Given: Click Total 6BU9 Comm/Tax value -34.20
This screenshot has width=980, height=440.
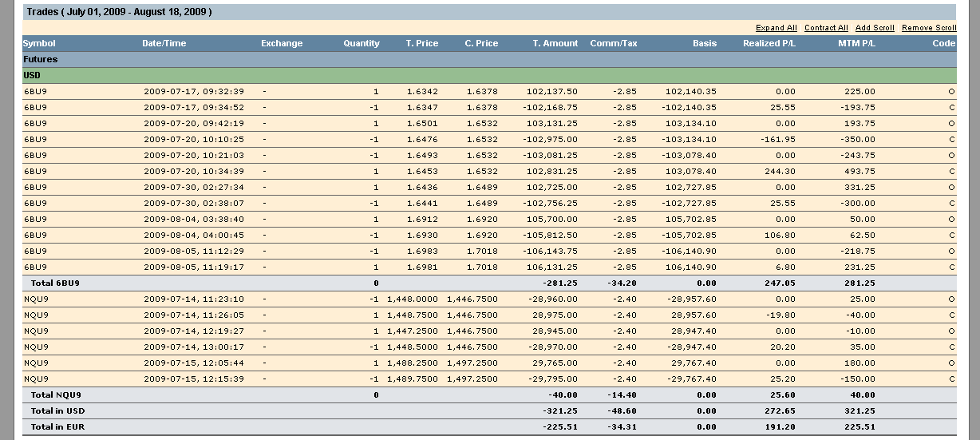Looking at the screenshot, I should pos(624,283).
